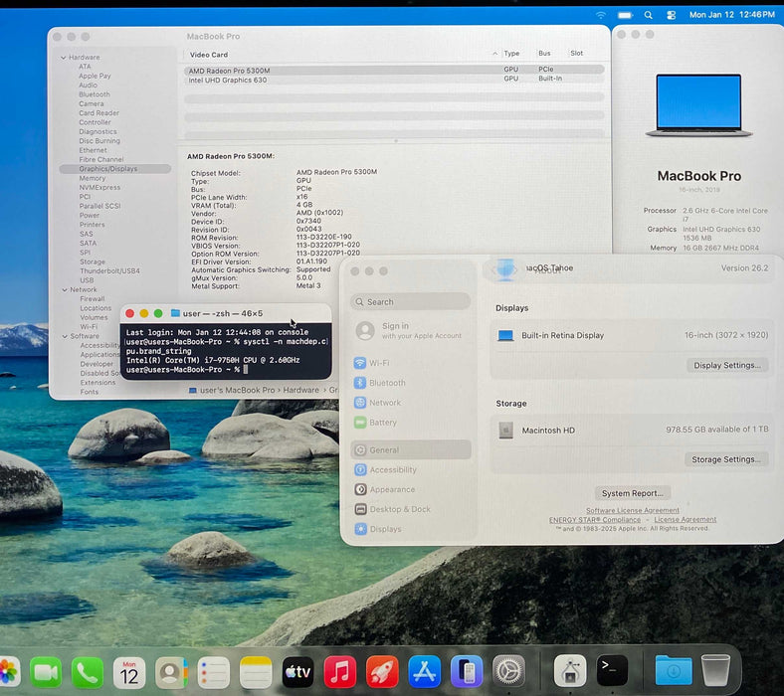
Task: Select Storage in System Information hardware list
Action: tap(93, 261)
